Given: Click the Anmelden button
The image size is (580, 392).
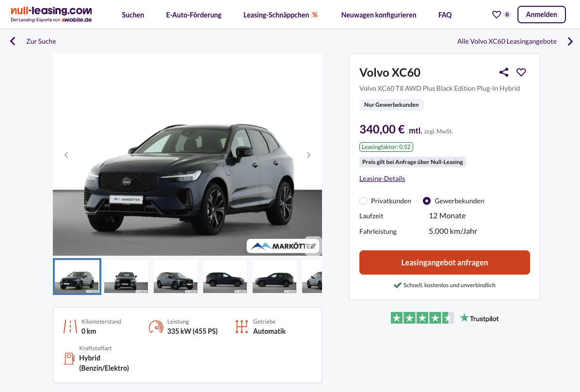Looking at the screenshot, I should coord(541,15).
